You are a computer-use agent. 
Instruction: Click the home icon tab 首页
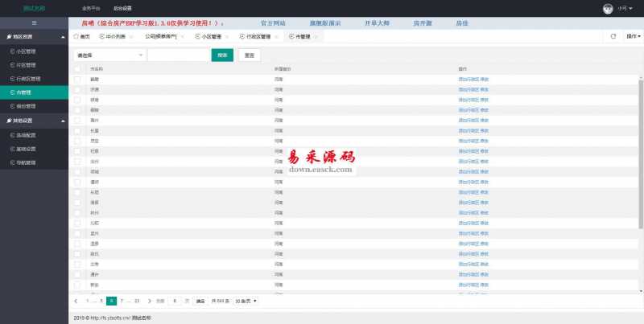(82, 36)
